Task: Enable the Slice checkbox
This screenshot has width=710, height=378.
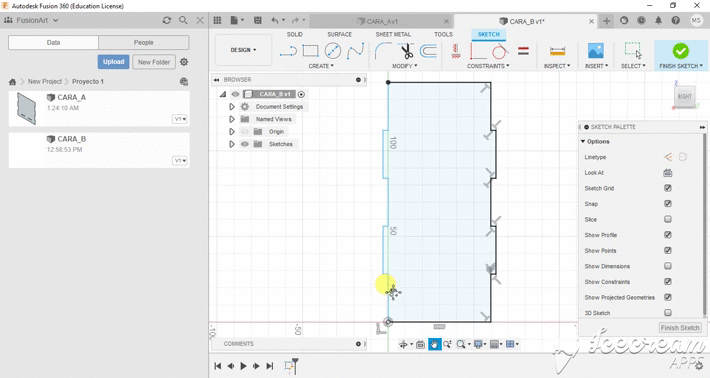Action: pyautogui.click(x=668, y=219)
